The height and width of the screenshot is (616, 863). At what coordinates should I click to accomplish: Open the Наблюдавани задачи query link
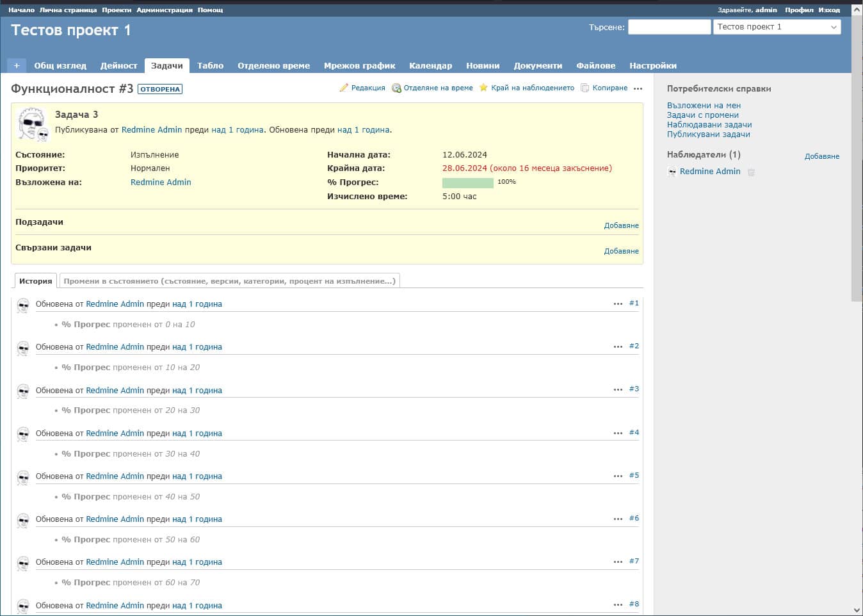709,125
